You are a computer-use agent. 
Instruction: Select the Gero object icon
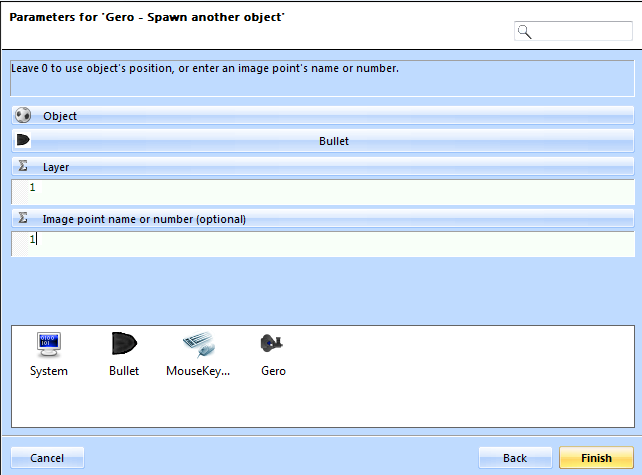click(x=272, y=343)
